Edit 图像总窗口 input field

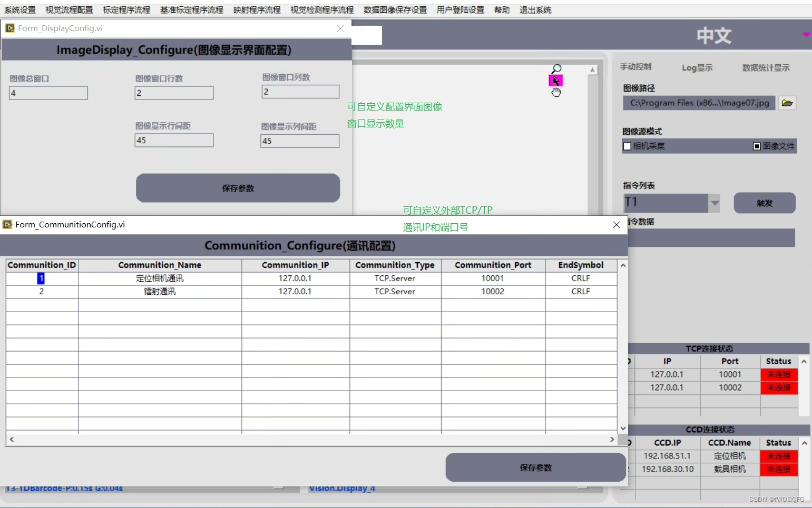(48, 93)
